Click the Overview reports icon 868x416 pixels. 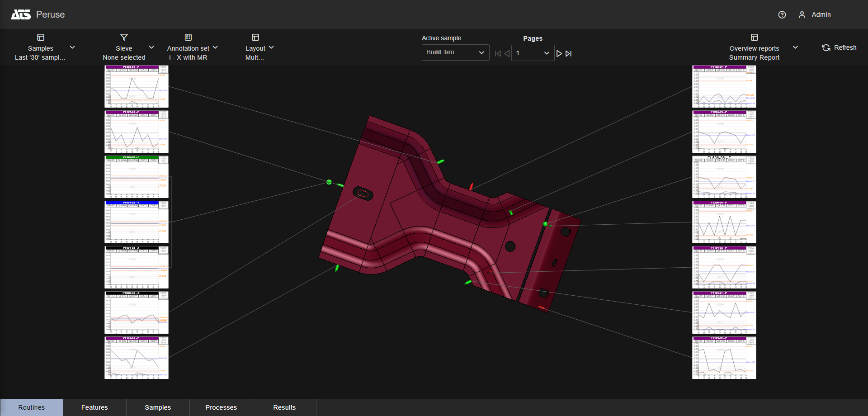(x=754, y=37)
